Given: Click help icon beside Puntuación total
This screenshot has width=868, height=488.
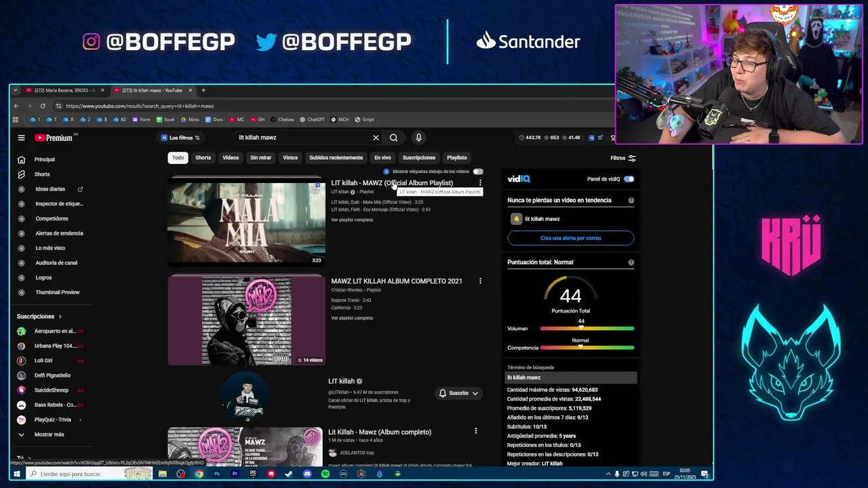Looking at the screenshot, I should (631, 262).
